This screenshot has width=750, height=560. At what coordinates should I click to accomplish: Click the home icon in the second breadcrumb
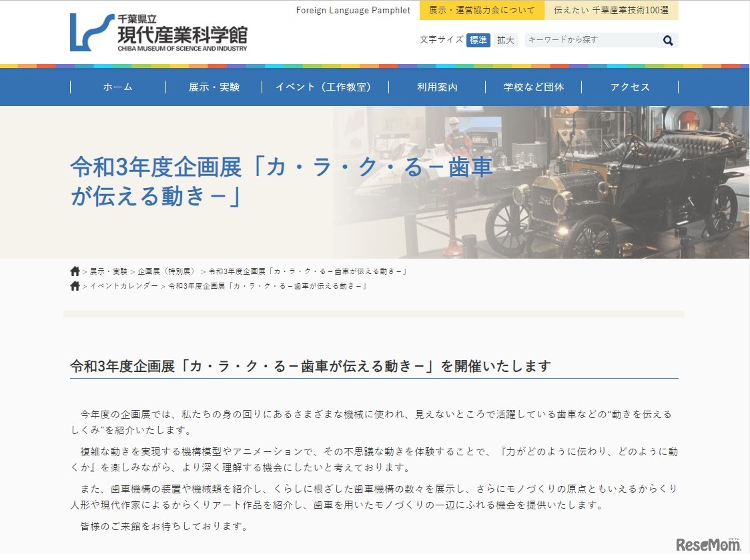[74, 285]
